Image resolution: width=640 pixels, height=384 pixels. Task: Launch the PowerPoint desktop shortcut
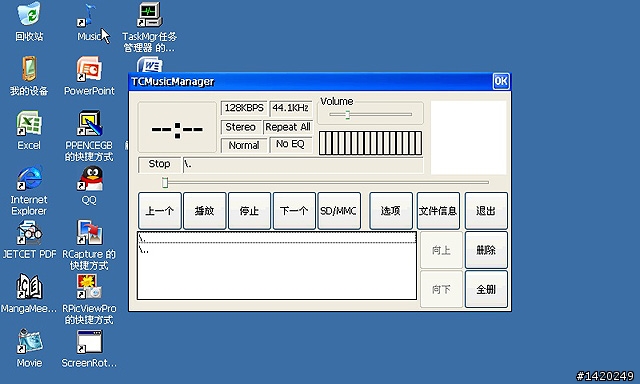(x=89, y=76)
